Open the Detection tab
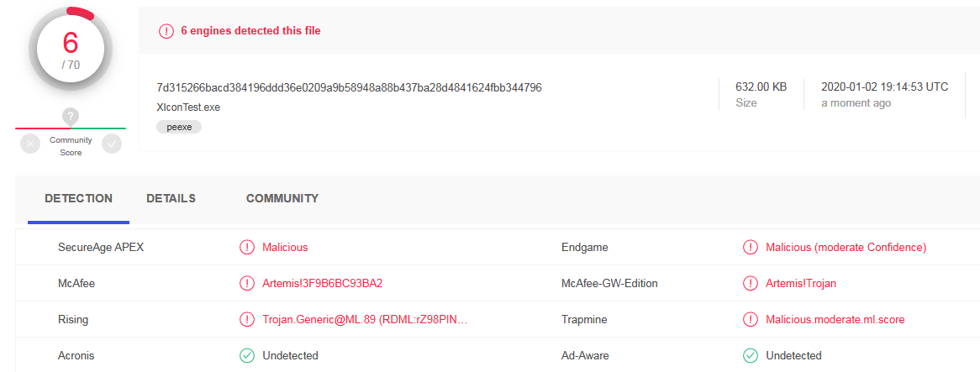Viewport: 980px width, 372px height. tap(78, 199)
